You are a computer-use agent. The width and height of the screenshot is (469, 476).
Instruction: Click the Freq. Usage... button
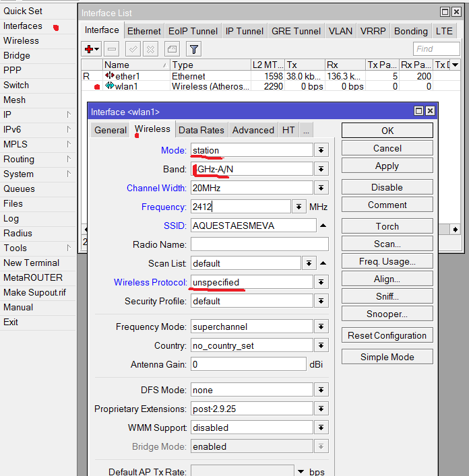tap(387, 261)
